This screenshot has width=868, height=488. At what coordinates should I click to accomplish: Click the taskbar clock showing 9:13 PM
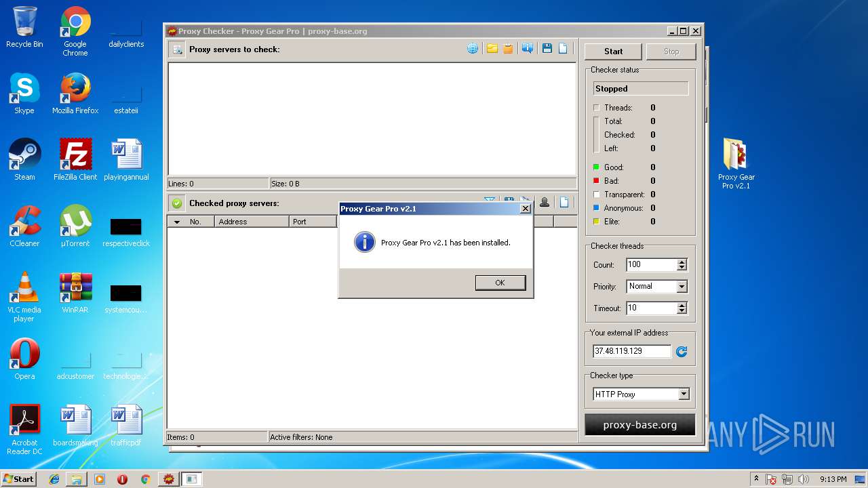(x=833, y=479)
